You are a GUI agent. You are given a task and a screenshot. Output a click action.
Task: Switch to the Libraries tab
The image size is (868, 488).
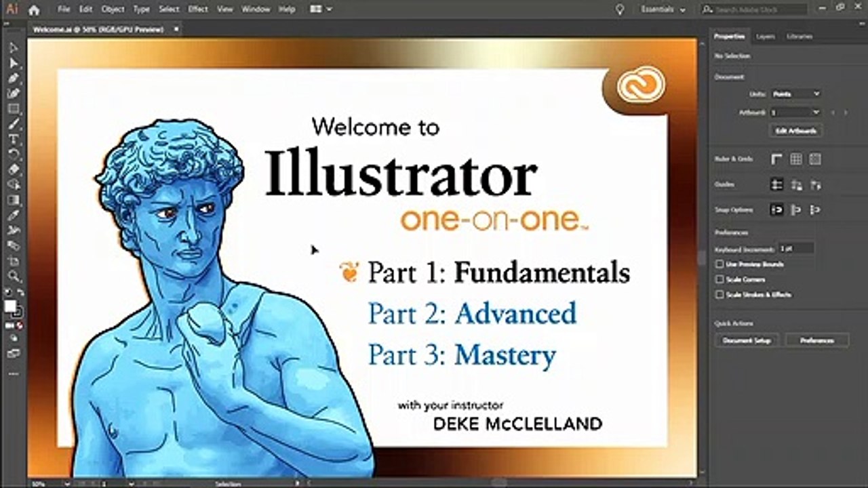coord(800,36)
